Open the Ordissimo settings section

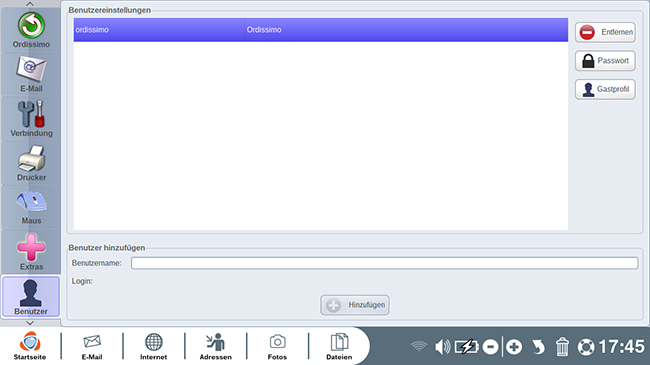(x=31, y=30)
